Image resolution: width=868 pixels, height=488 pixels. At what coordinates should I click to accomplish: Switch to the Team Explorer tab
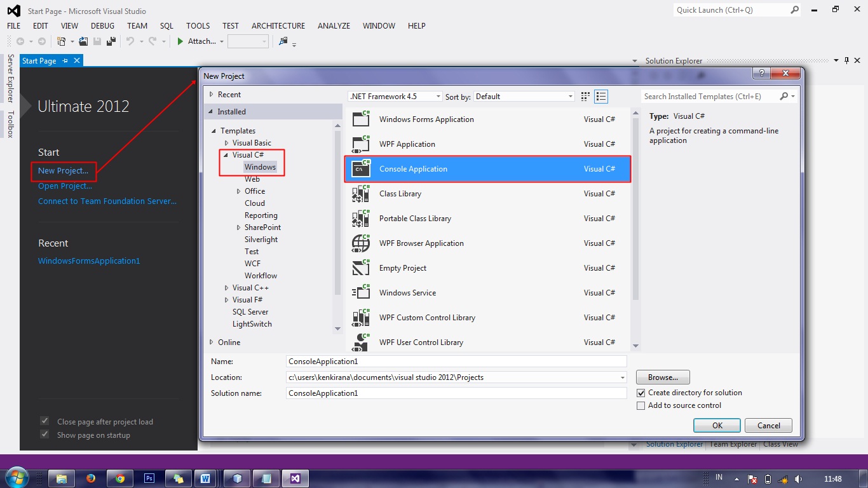(x=733, y=444)
